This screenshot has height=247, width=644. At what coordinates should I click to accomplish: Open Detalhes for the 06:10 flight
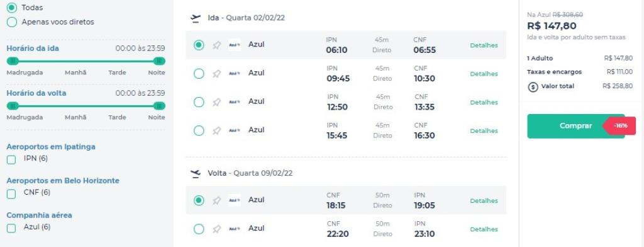pyautogui.click(x=484, y=45)
